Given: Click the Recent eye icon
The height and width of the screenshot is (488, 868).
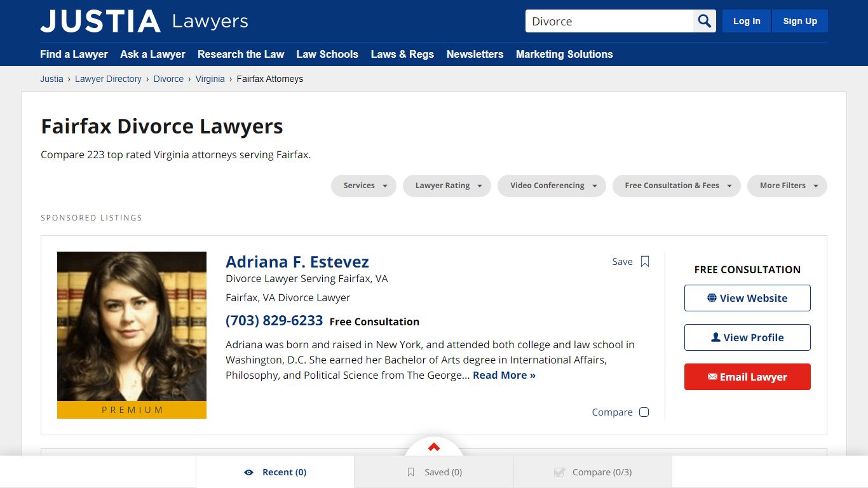Looking at the screenshot, I should (x=248, y=472).
